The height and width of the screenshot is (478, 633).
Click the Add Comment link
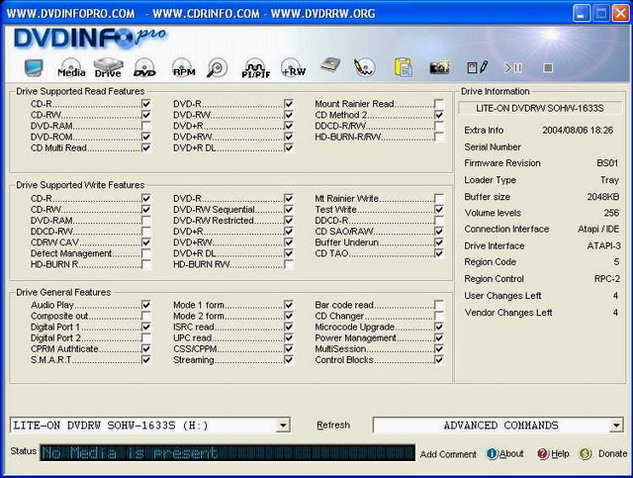pyautogui.click(x=448, y=454)
